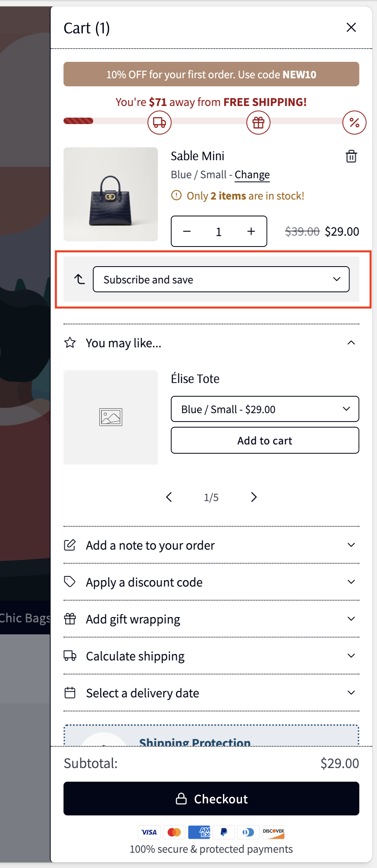This screenshot has height=868, width=377.
Task: Open Élise Tote variant dropdown
Action: 264,409
